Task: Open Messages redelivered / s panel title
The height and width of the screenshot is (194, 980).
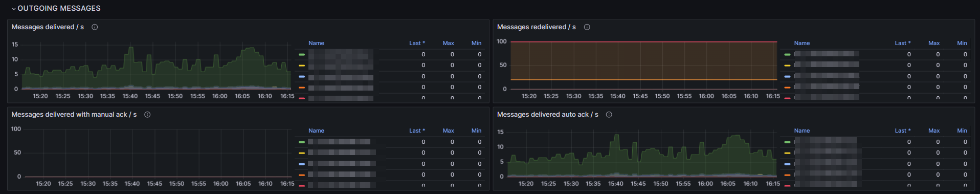Action: pyautogui.click(x=537, y=27)
